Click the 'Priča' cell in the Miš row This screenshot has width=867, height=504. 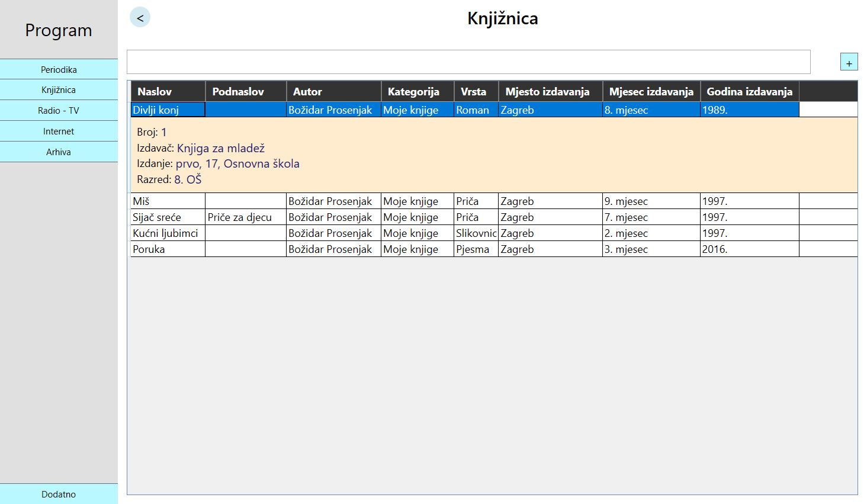(x=476, y=201)
